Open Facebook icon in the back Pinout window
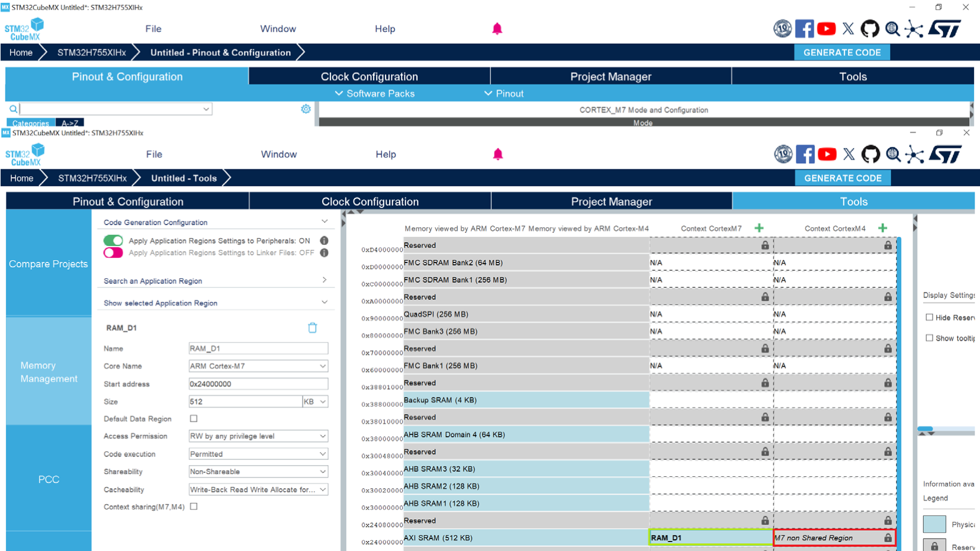Viewport: 980px width, 551px height. [804, 29]
